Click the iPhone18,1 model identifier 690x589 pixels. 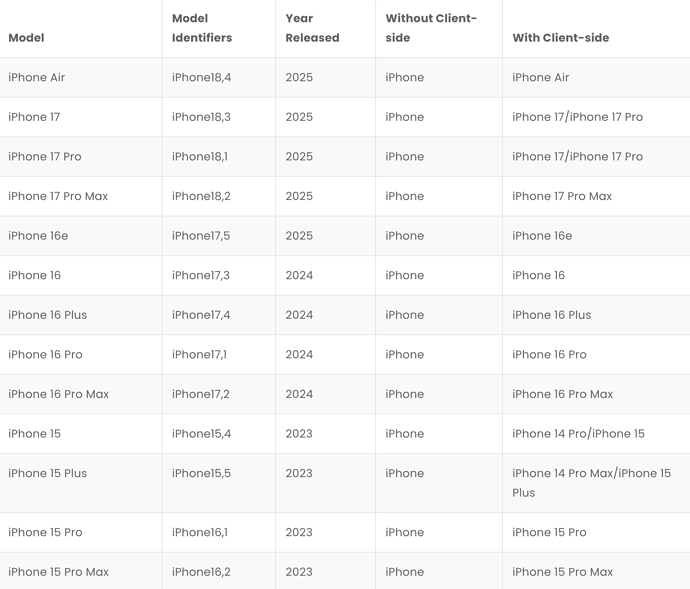[200, 157]
